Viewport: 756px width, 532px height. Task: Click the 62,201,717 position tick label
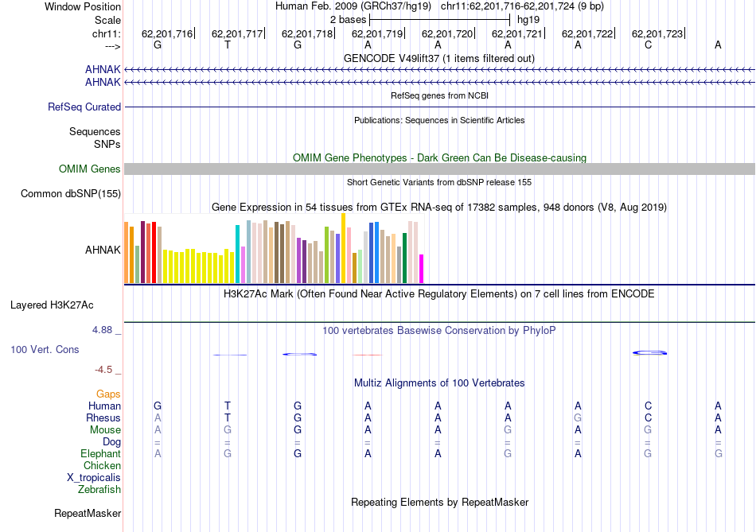pyautogui.click(x=236, y=33)
